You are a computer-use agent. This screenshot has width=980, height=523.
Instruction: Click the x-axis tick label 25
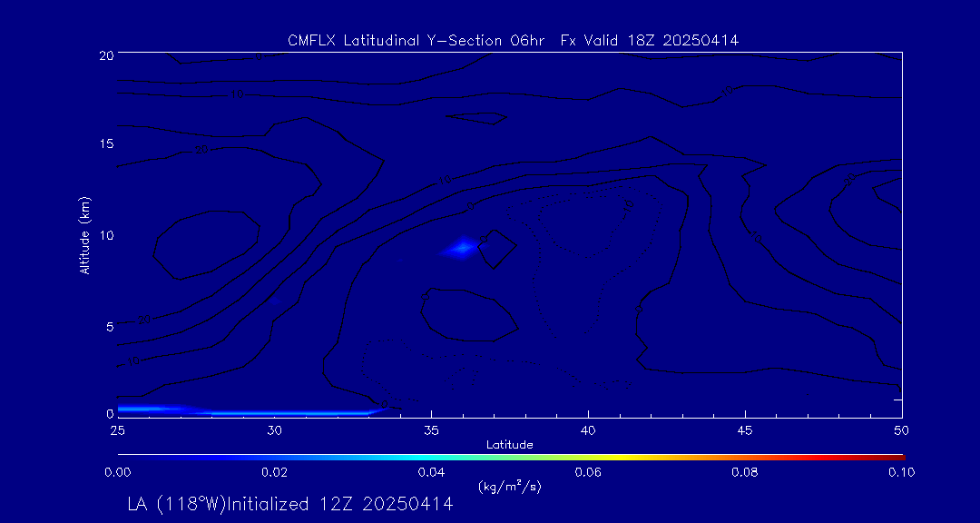point(117,430)
